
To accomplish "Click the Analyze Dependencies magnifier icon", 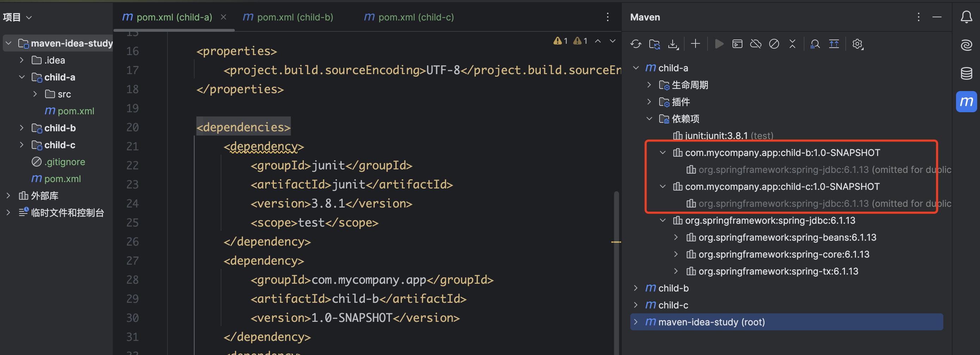I will click(815, 44).
